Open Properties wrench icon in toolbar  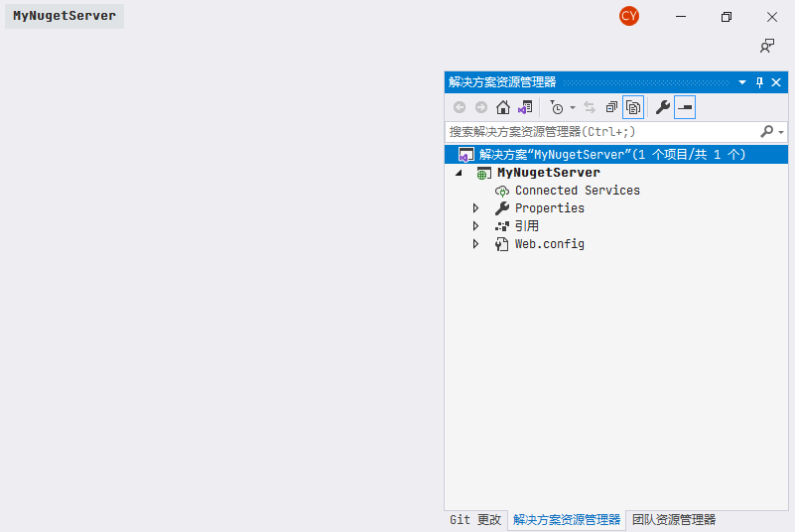tap(663, 107)
